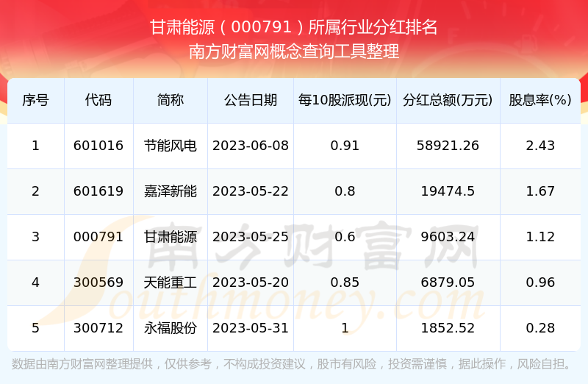588x384 pixels.
Task: Click dividend yield 1.67
Action: coord(540,191)
